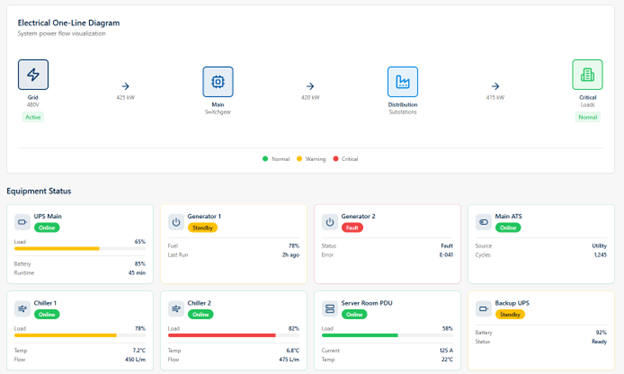Click the Generator 2 Fault badge
This screenshot has width=624, height=374.
tap(352, 228)
